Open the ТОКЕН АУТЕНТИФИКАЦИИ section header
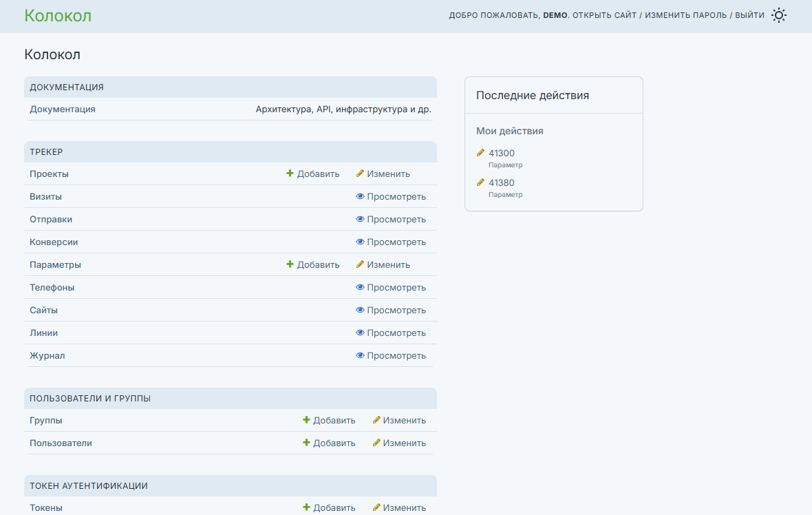Screen dimensions: 812x515 point(89,486)
